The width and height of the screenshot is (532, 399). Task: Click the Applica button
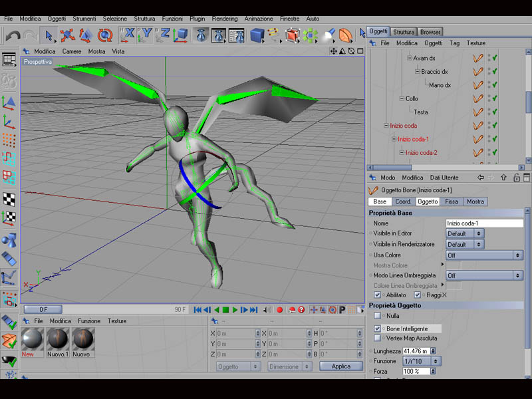(x=340, y=366)
